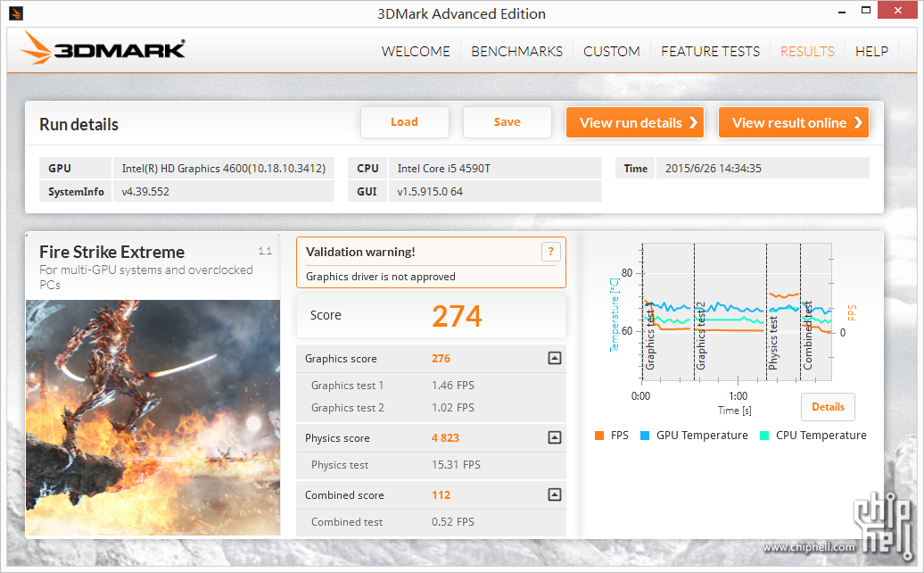Collapse the Combined score section
Image resolution: width=924 pixels, height=573 pixels.
(x=555, y=494)
